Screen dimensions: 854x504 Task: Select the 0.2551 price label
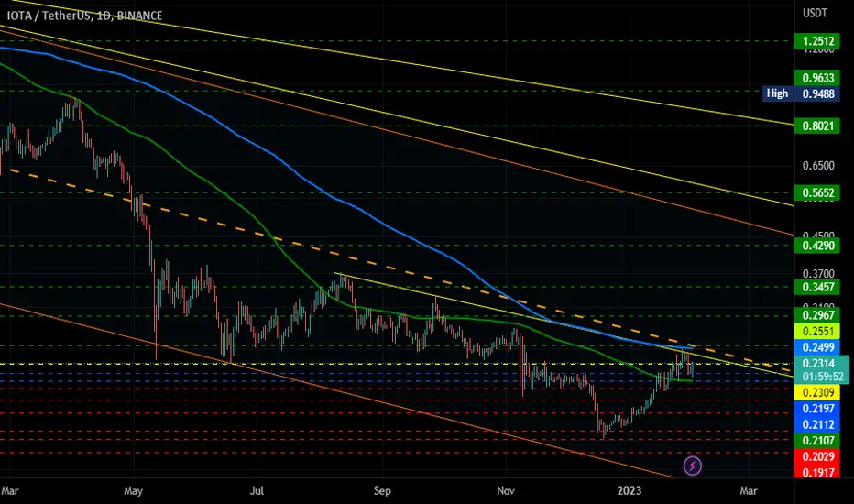[817, 332]
